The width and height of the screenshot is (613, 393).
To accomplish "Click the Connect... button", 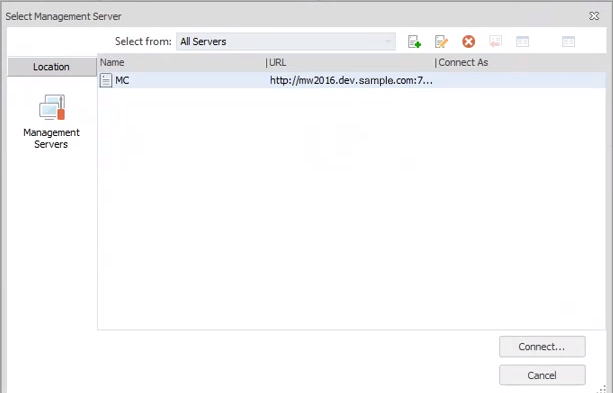I will click(542, 347).
